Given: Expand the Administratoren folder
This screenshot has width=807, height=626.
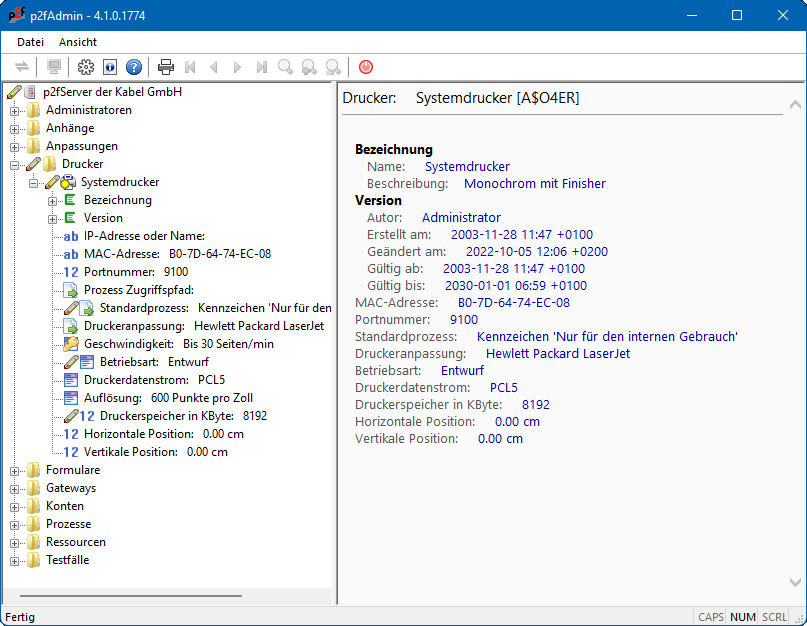Looking at the screenshot, I should click(15, 110).
